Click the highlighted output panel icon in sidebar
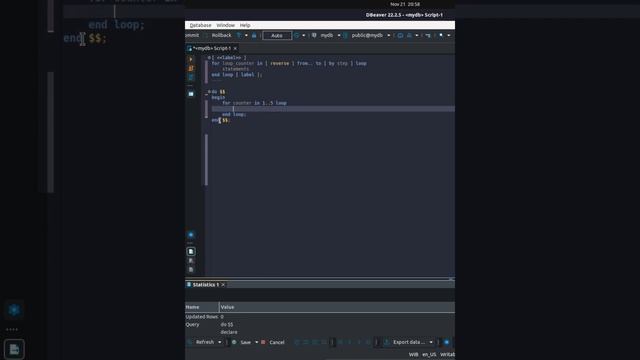Screen dimensions: 640x360 click(191, 251)
